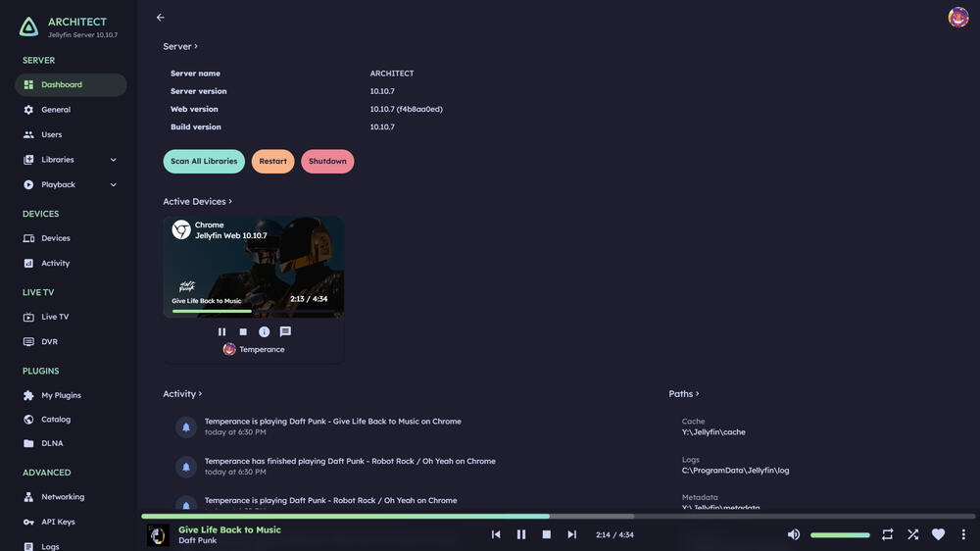Go to Networking settings in the sidebar
The width and height of the screenshot is (980, 551).
(x=62, y=497)
